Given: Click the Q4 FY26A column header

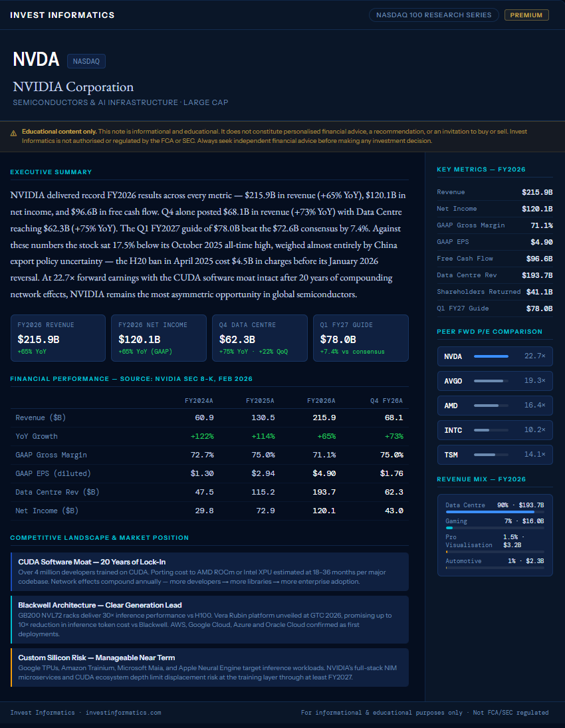Looking at the screenshot, I should [x=386, y=400].
